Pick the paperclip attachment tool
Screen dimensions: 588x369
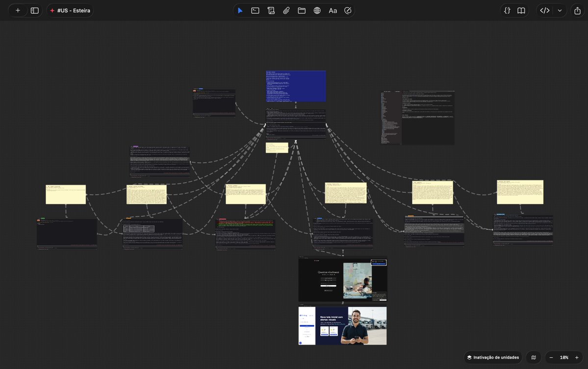tap(286, 10)
